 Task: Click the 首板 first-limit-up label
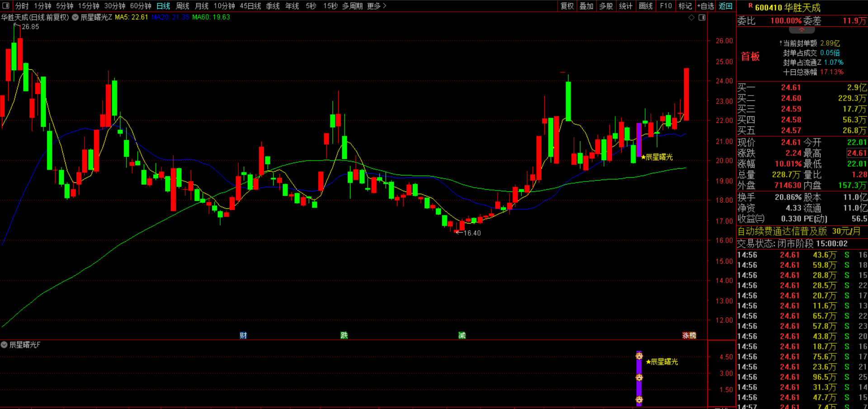[x=750, y=56]
